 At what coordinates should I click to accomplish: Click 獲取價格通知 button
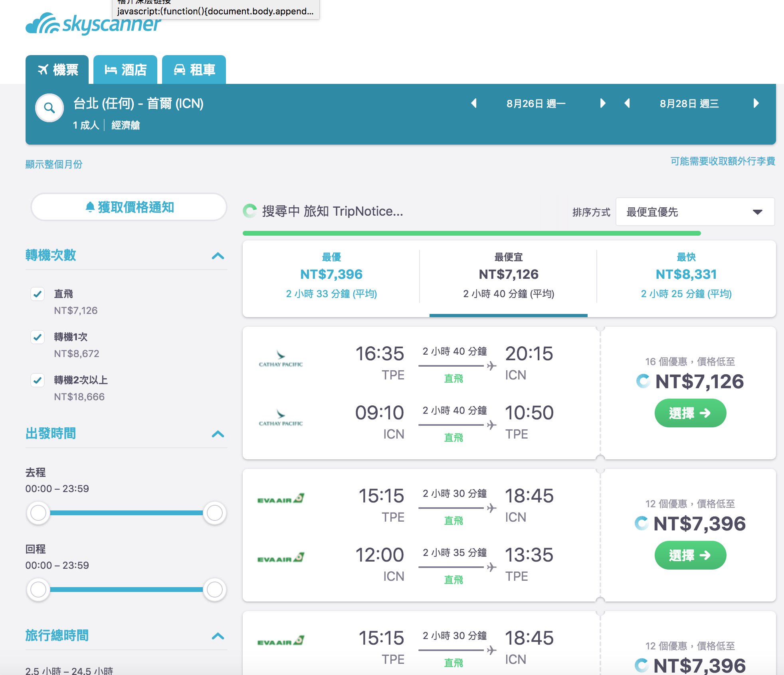coord(129,207)
